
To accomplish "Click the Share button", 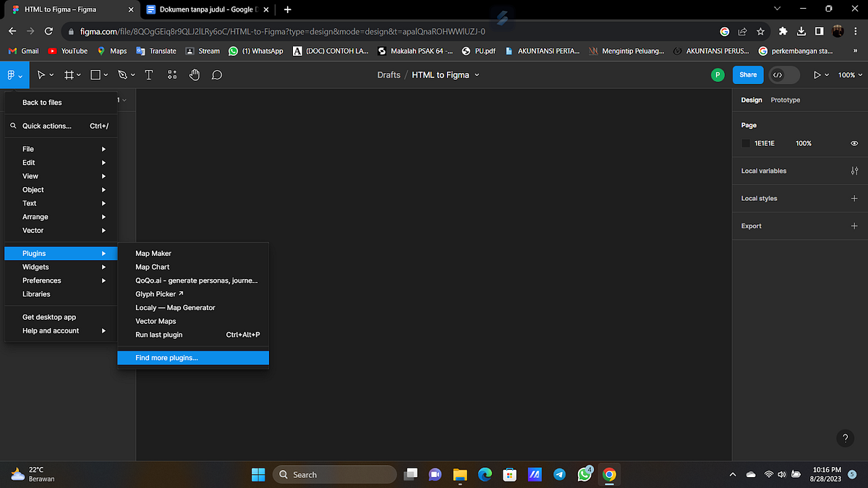I will 748,74.
